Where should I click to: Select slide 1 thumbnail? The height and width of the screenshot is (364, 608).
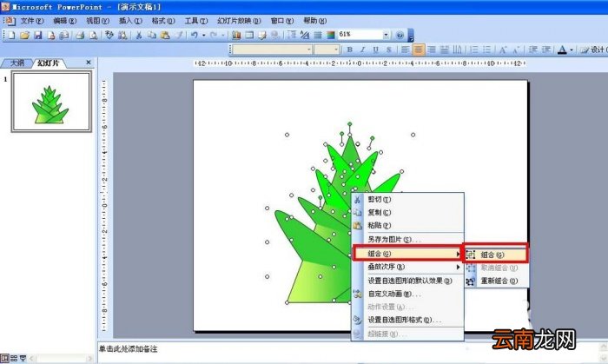(51, 102)
